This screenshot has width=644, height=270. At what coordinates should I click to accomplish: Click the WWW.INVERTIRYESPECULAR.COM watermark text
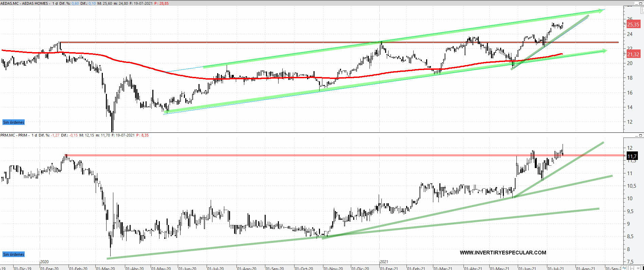coord(503,252)
